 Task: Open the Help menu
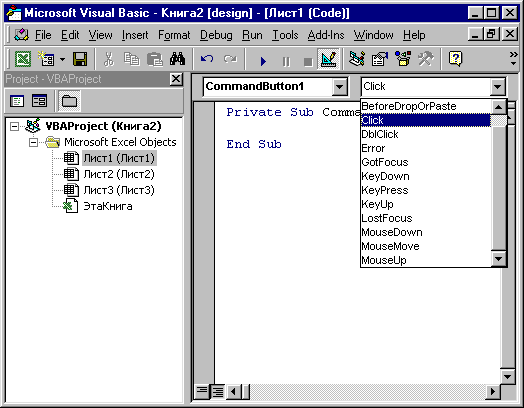click(414, 35)
